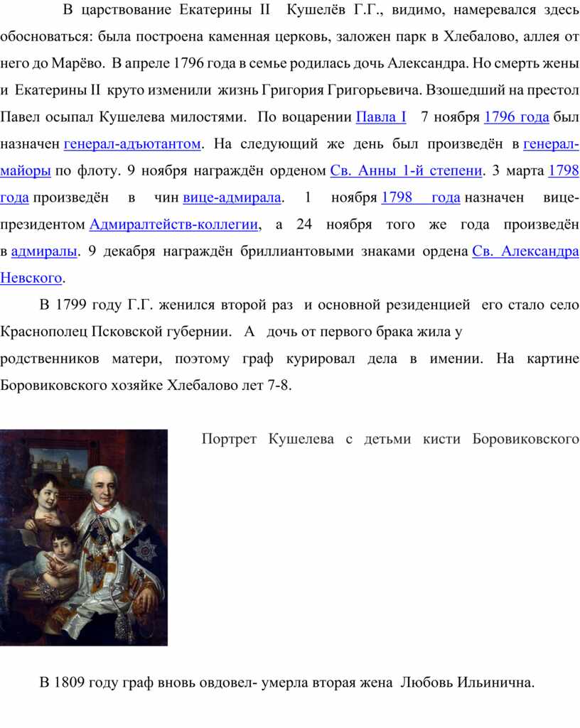Click the text 'Боровиковского хозяйке Хлебалово'
This screenshot has height=728, width=580.
click(x=119, y=386)
